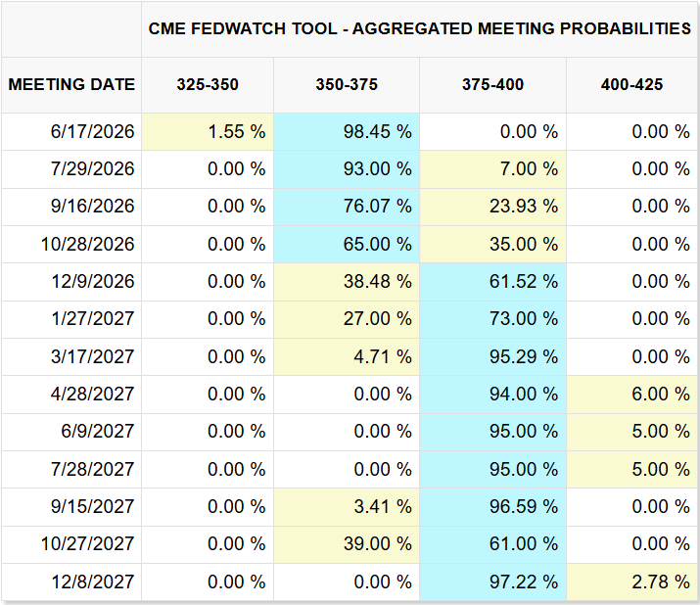Click the 98.45 % cell
Viewport: 700px width, 605px height.
(347, 132)
